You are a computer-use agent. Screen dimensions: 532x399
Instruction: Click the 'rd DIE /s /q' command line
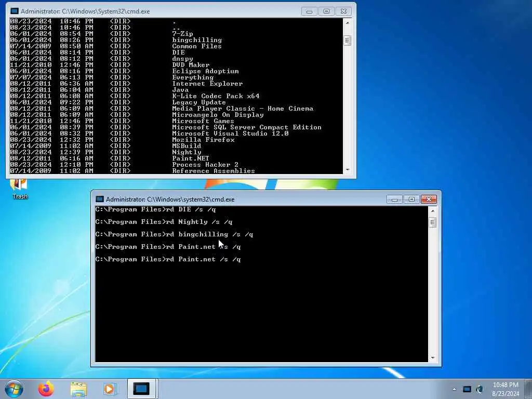(x=155, y=209)
